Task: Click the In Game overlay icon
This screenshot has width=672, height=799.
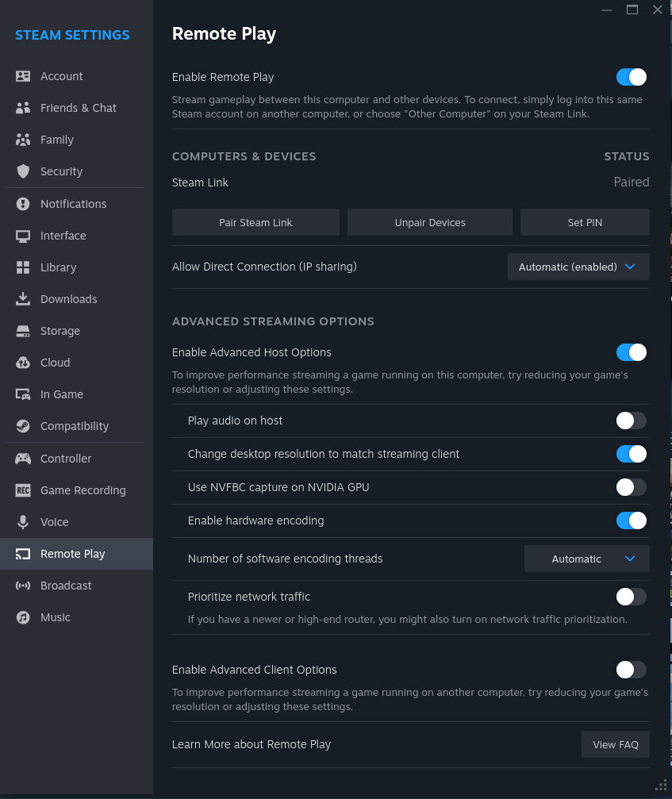Action: point(23,394)
